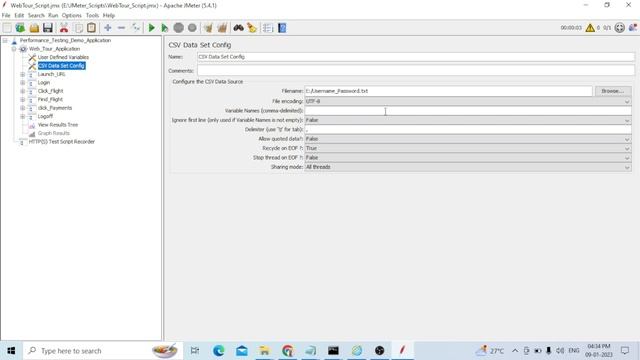Open the Edit menu

coord(19,15)
